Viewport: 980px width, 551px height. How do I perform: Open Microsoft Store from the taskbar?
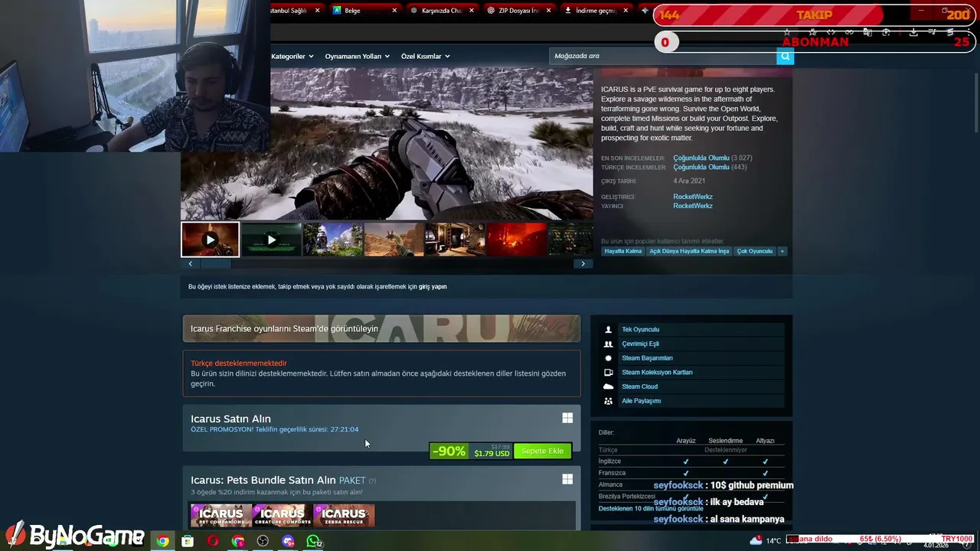click(188, 541)
